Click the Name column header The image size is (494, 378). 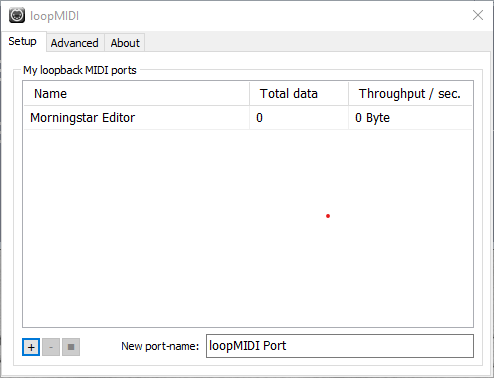pos(137,94)
